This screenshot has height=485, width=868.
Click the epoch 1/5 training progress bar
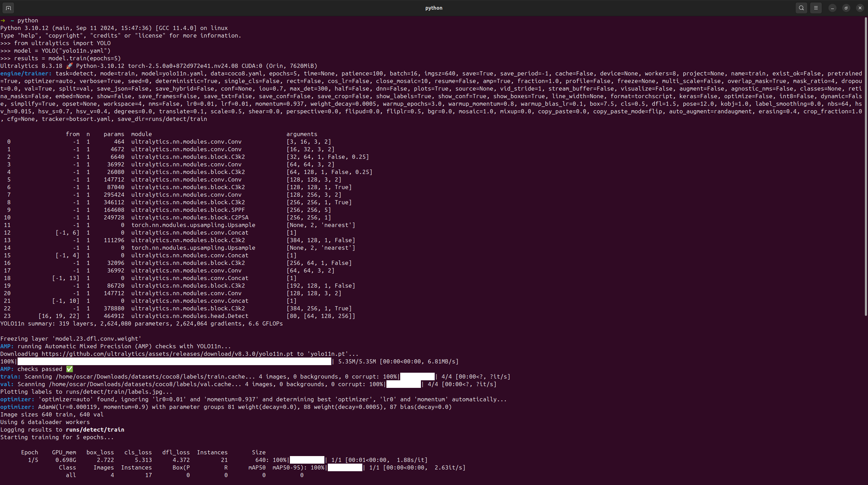click(x=307, y=460)
